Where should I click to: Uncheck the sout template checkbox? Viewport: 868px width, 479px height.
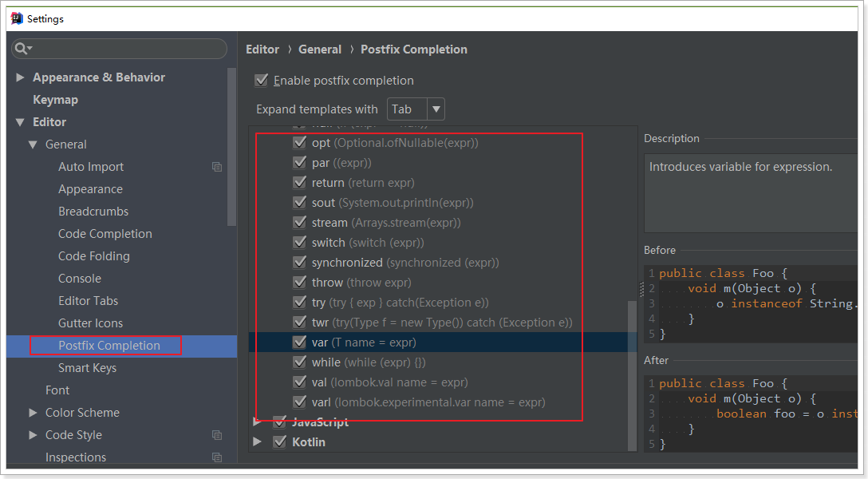pyautogui.click(x=300, y=203)
